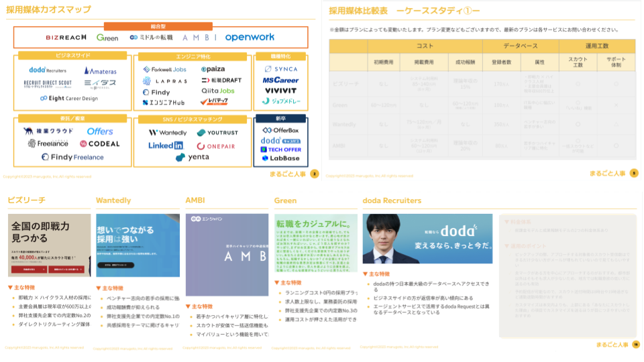Select the MSCareer logo
644x362 pixels.
[280, 80]
